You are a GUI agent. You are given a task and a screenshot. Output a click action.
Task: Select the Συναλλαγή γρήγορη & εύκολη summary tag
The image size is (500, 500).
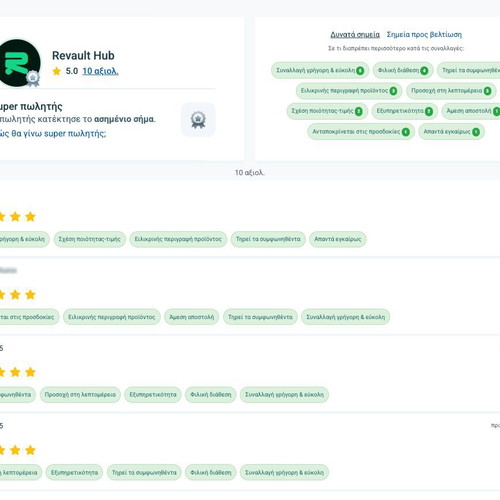click(x=320, y=70)
